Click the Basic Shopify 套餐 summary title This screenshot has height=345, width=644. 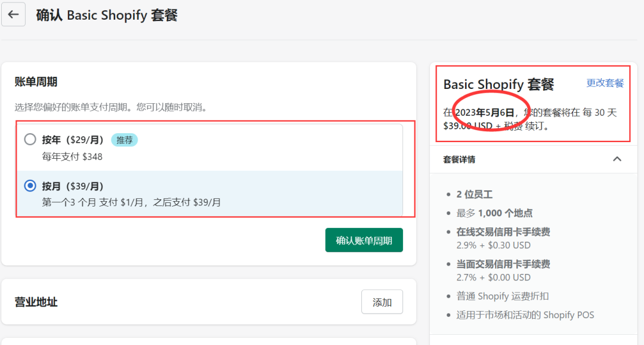click(x=499, y=84)
